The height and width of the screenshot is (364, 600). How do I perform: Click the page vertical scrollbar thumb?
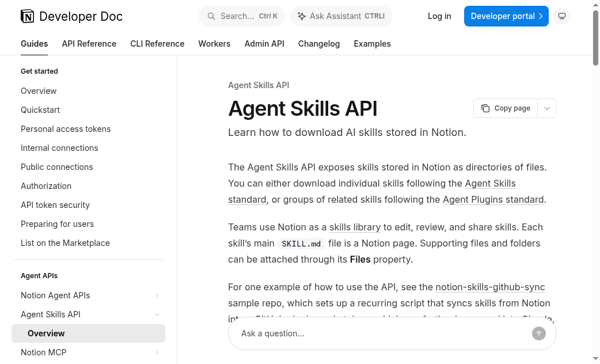tap(595, 38)
